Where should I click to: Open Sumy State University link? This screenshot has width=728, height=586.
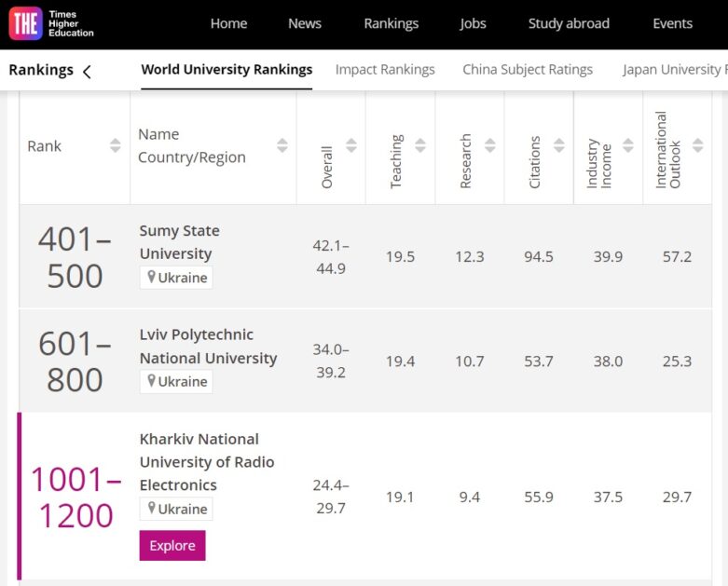click(179, 242)
